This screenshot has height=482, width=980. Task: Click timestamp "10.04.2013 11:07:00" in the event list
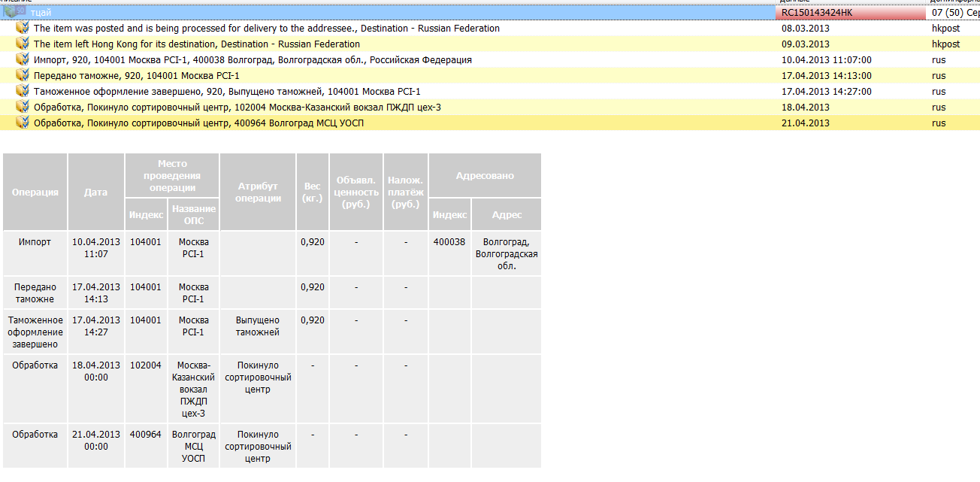click(x=827, y=60)
